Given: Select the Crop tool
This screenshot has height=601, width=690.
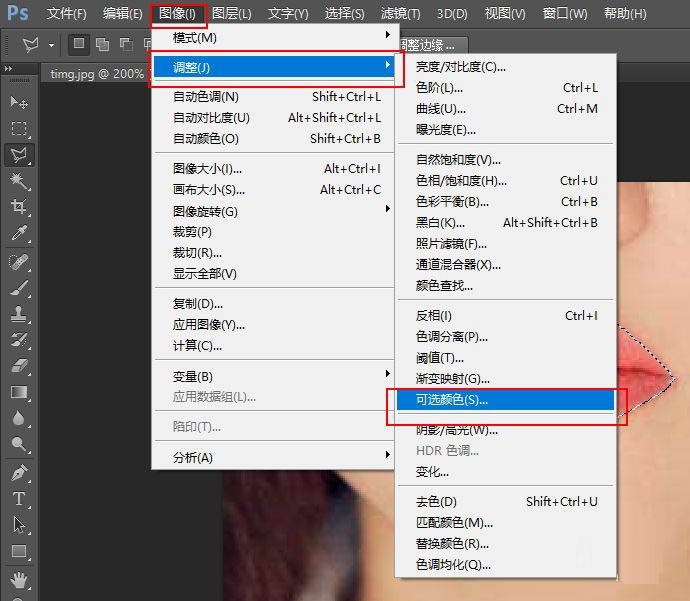Looking at the screenshot, I should tap(19, 206).
